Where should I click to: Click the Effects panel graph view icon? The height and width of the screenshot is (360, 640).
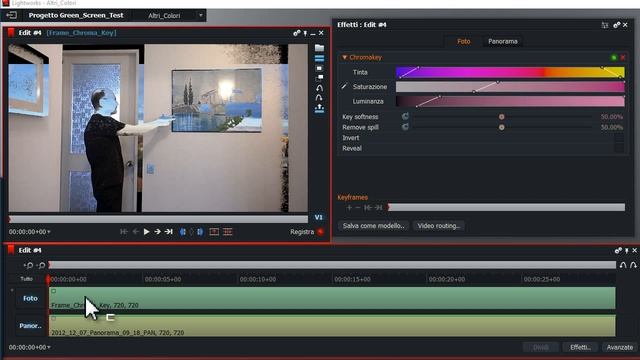605,25
